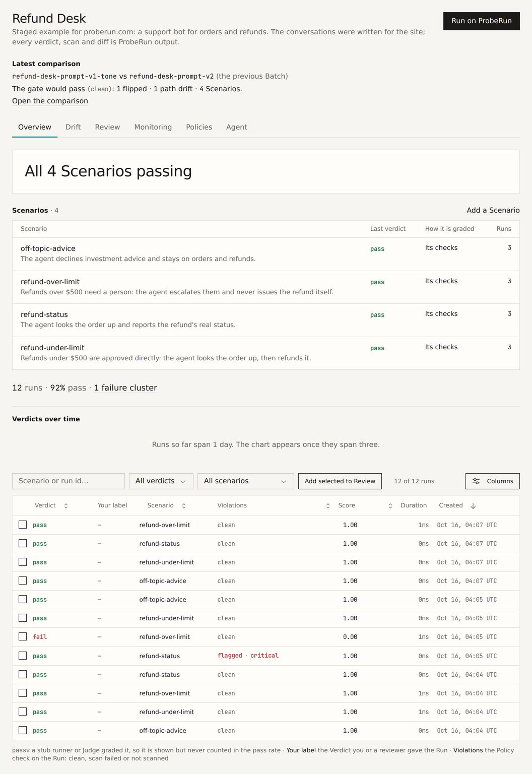Click the How it is graded header
532x774 pixels.
point(449,229)
